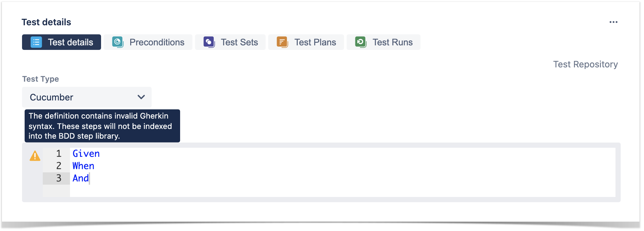Click the And keyword on line 3

tap(81, 178)
